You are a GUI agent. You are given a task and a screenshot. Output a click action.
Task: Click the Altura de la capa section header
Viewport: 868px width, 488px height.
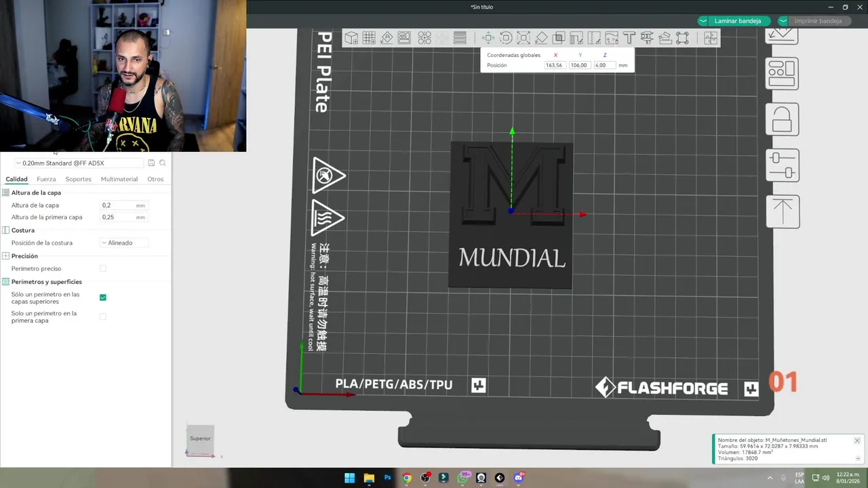(x=36, y=193)
